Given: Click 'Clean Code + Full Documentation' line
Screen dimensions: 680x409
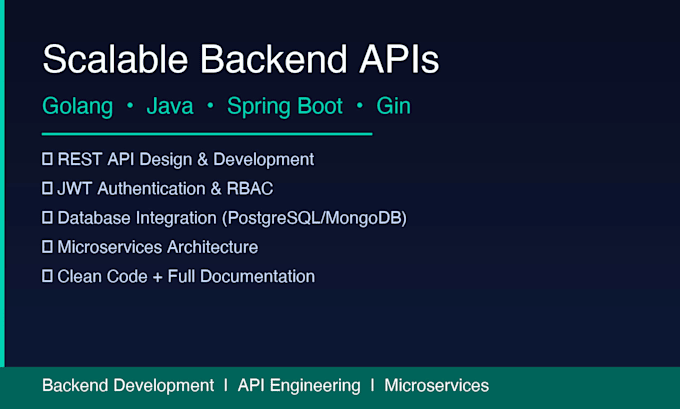Looking at the screenshot, I should click(x=179, y=276).
